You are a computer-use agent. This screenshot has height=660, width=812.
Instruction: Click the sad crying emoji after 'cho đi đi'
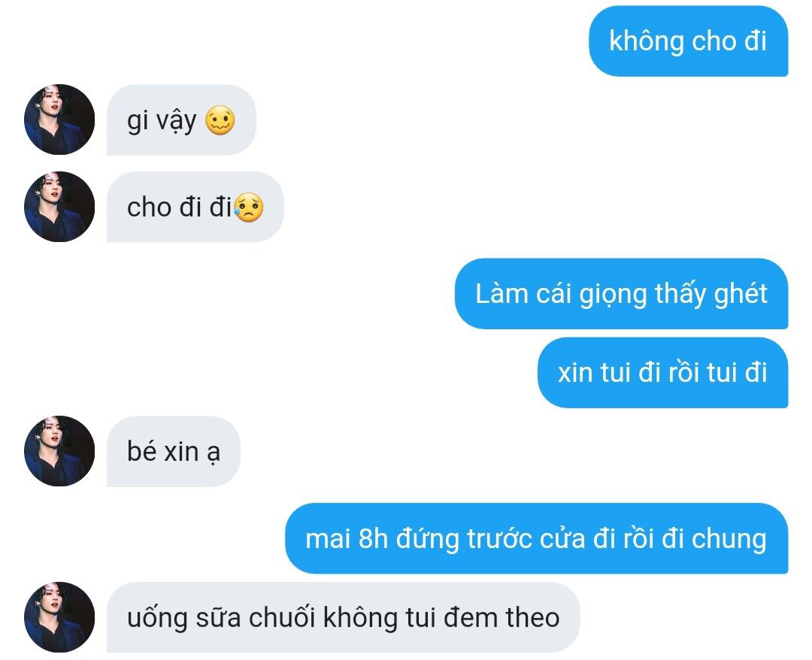249,207
